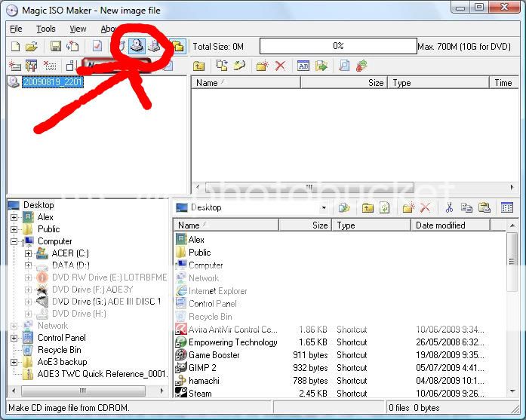
Task: Expand DVD Drive (G:) AOE III DISC 1 node
Action: point(28,302)
